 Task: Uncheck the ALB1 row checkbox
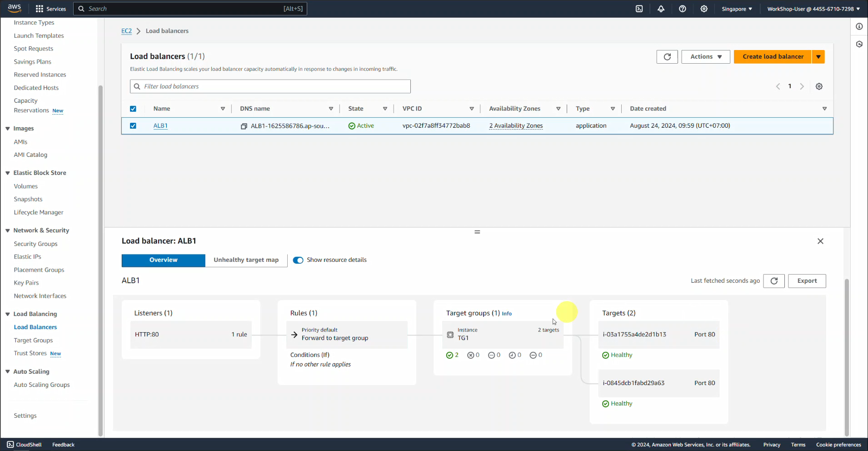133,126
